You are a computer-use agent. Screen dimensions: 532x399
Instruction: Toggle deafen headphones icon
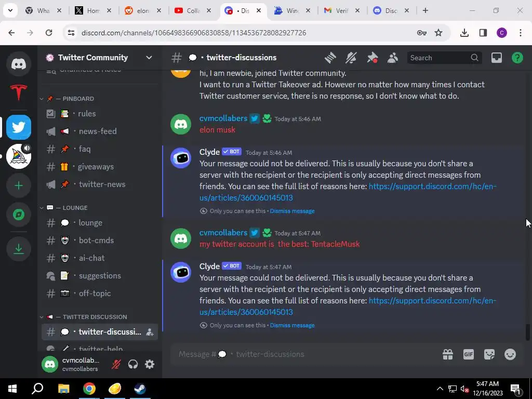[133, 364]
